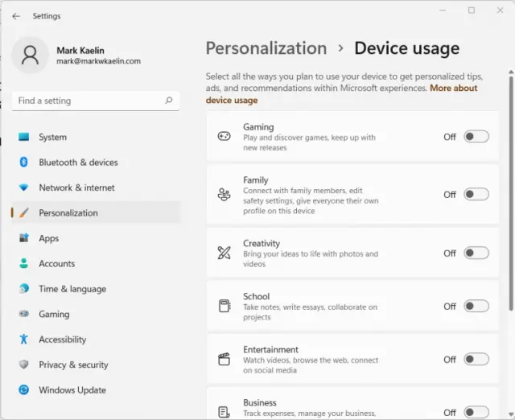The image size is (515, 420).
Task: Enable the Gaming device usage toggle
Action: tap(476, 137)
